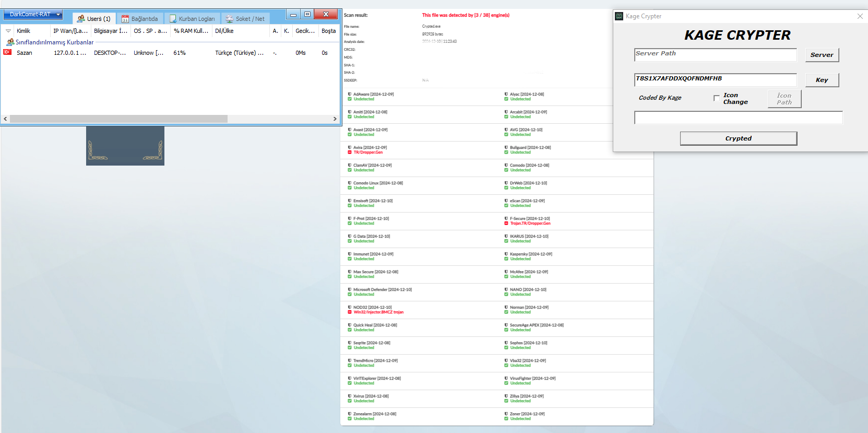Image resolution: width=868 pixels, height=433 pixels.
Task: Click the people icon of Sınıflandırılmamış Kurbanlar group
Action: [x=10, y=42]
